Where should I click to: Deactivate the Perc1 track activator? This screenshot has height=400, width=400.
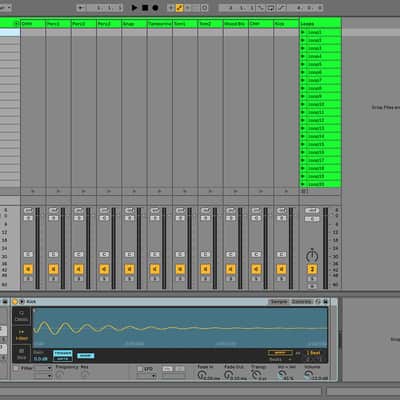[53, 269]
